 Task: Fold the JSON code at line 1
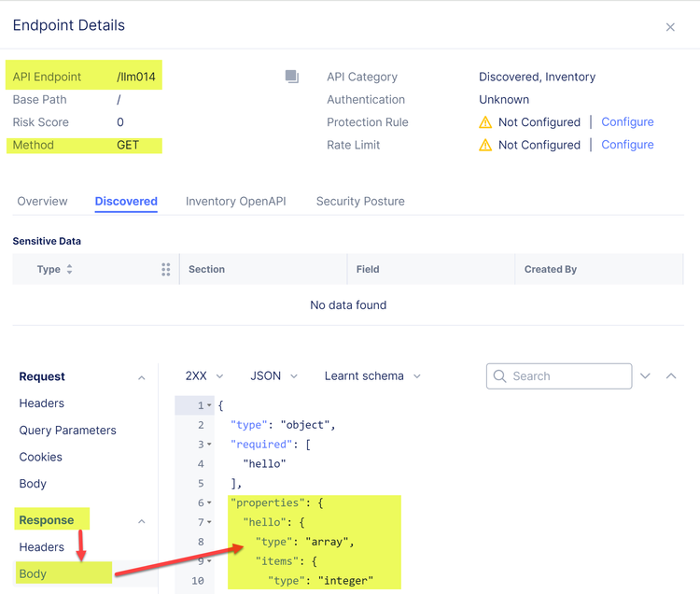pyautogui.click(x=209, y=405)
